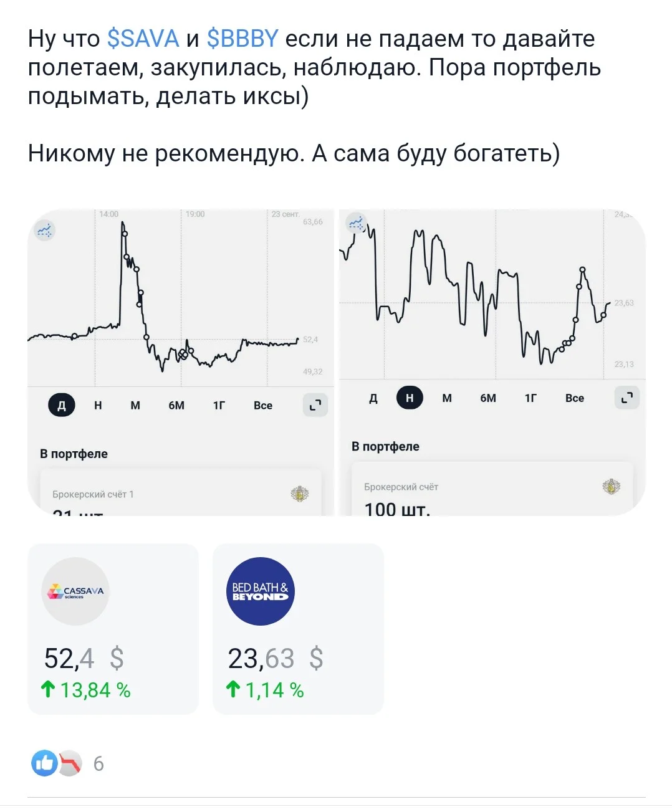672x812 pixels.
Task: Select the Д day period on SAVA chart
Action: pyautogui.click(x=61, y=405)
